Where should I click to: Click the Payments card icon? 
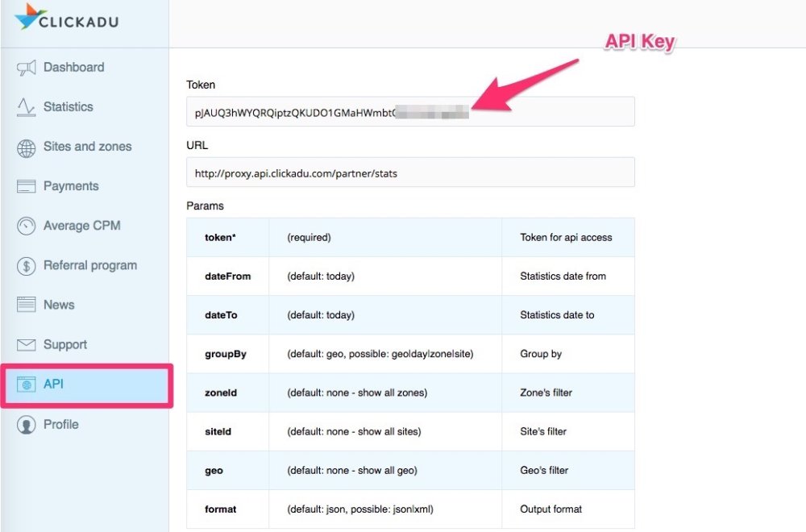[27, 186]
